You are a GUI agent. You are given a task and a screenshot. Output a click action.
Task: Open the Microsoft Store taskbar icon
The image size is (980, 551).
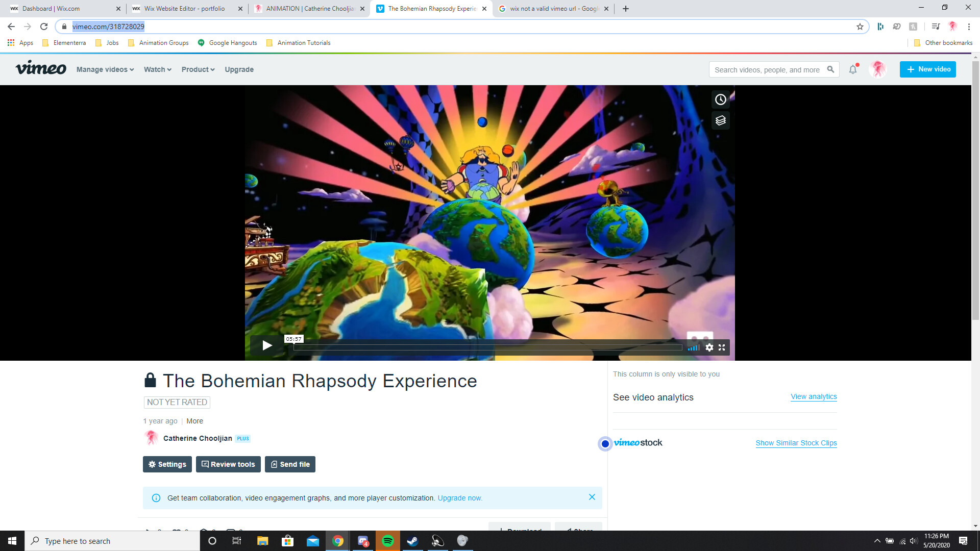288,541
